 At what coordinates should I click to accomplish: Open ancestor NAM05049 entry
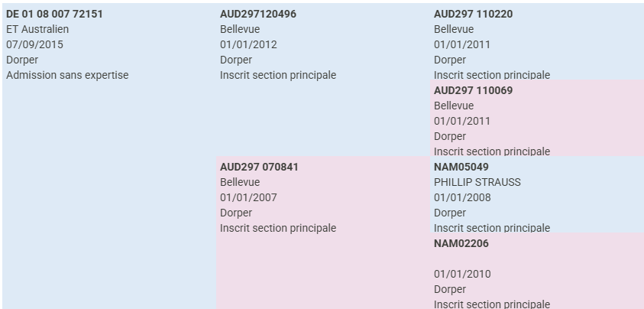coord(461,167)
